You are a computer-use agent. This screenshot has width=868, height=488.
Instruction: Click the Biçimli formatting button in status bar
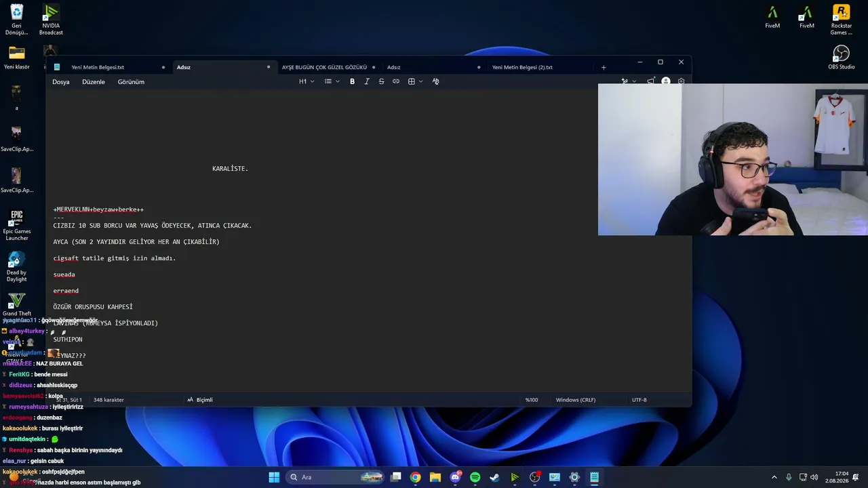tap(200, 400)
